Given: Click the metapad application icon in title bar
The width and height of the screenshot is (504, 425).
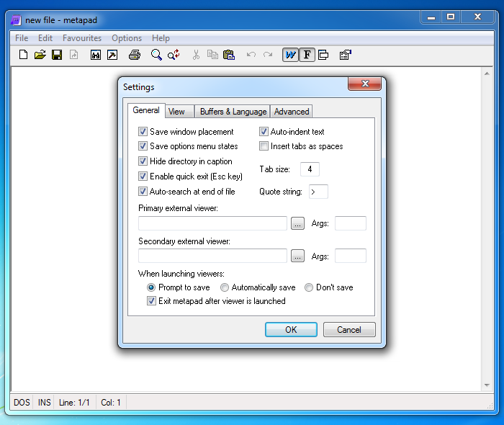Looking at the screenshot, I should click(16, 20).
